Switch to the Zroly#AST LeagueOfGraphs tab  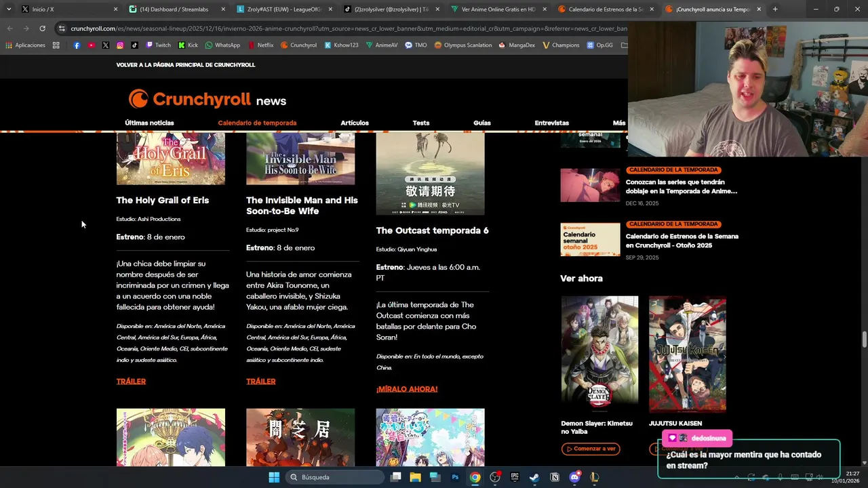tap(285, 9)
